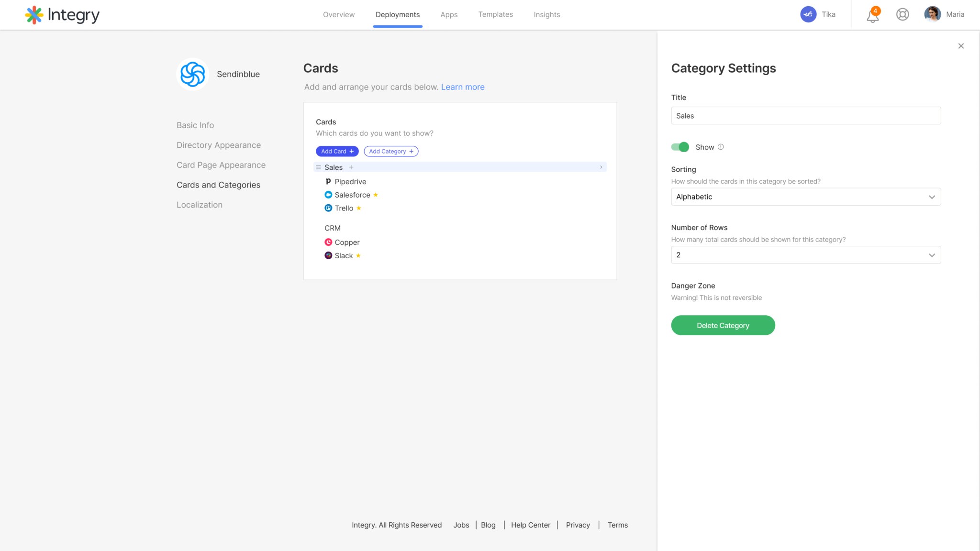The image size is (980, 551).
Task: Go to the Overview tab
Action: point(339,15)
